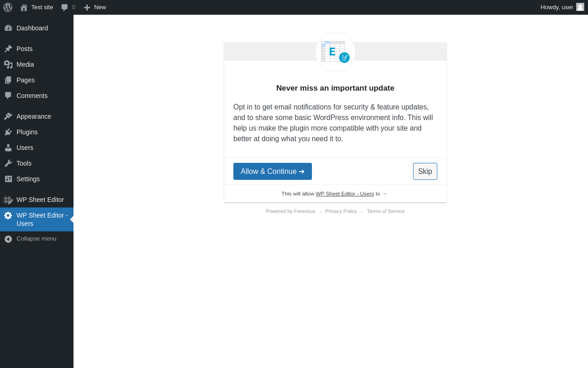Select the Tools menu item
The width and height of the screenshot is (588, 368).
tap(37, 163)
